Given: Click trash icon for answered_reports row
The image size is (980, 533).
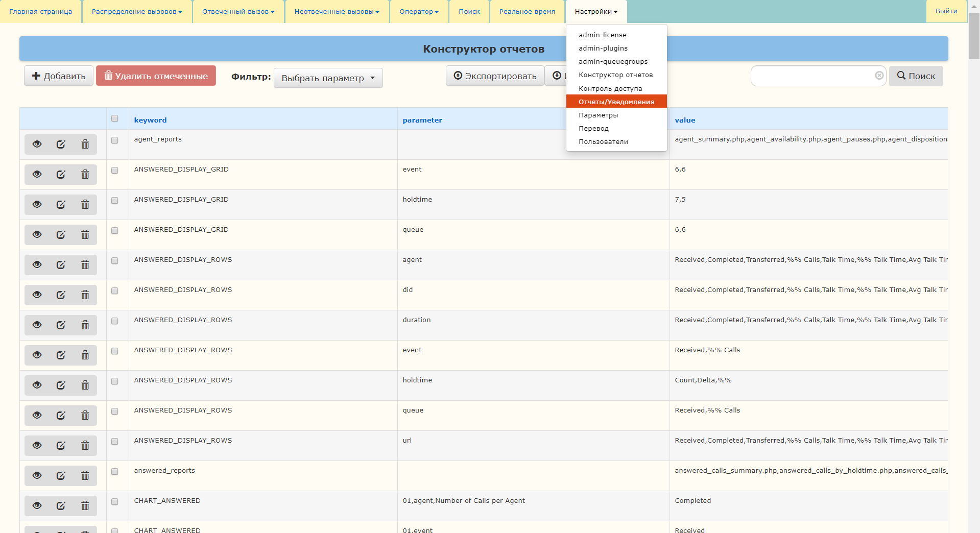Looking at the screenshot, I should (85, 476).
